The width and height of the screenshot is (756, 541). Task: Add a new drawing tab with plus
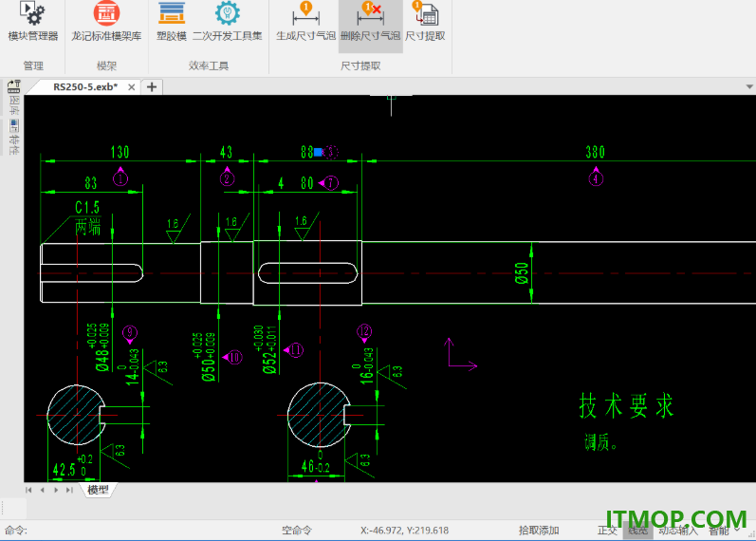coord(152,87)
